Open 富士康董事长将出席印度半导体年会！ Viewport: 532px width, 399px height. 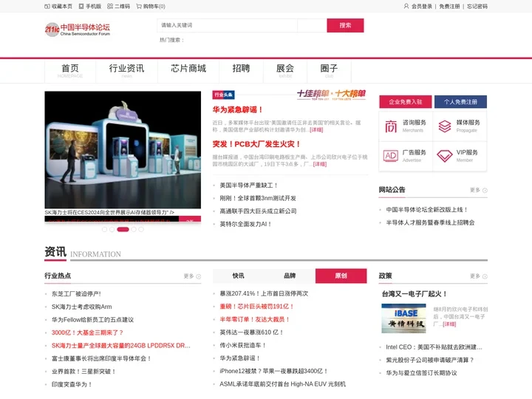[101, 358]
